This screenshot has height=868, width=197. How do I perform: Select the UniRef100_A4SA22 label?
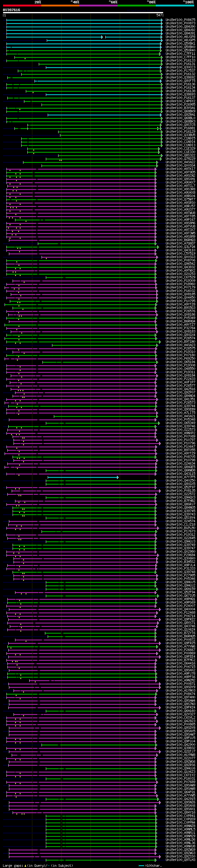pos(180,162)
